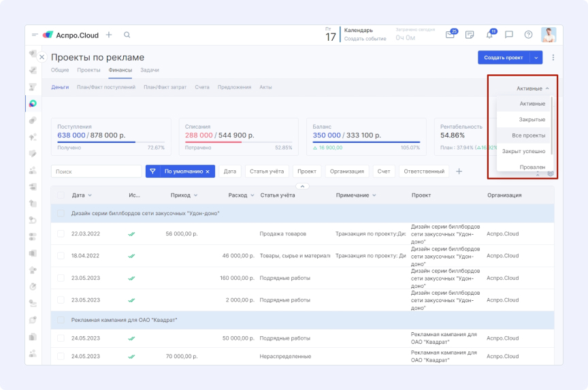This screenshot has height=390, width=588.
Task: Open the mail inbox icon with badge 25
Action: tap(451, 35)
